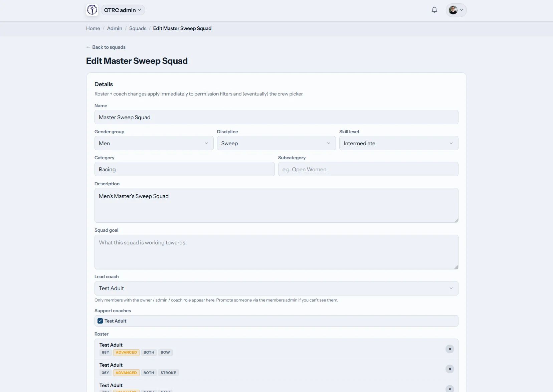Click the resize handle of Description box
This screenshot has height=392, width=553.
point(456,220)
